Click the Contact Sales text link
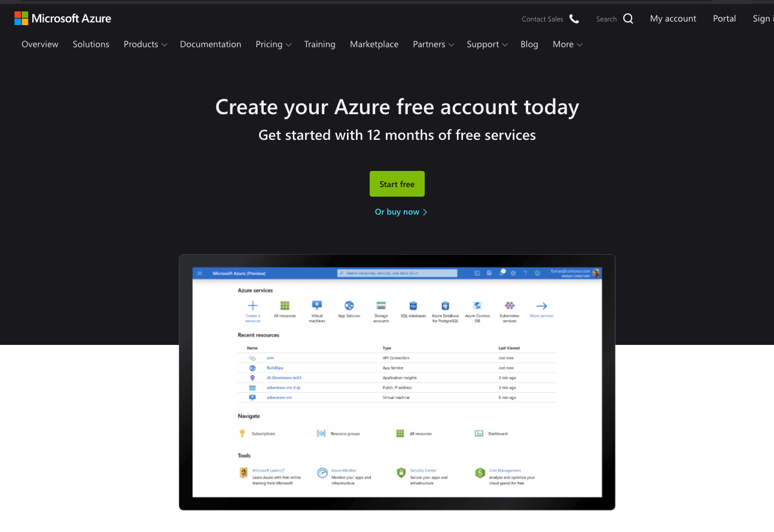Viewport: 774px width, 532px height. click(x=543, y=19)
